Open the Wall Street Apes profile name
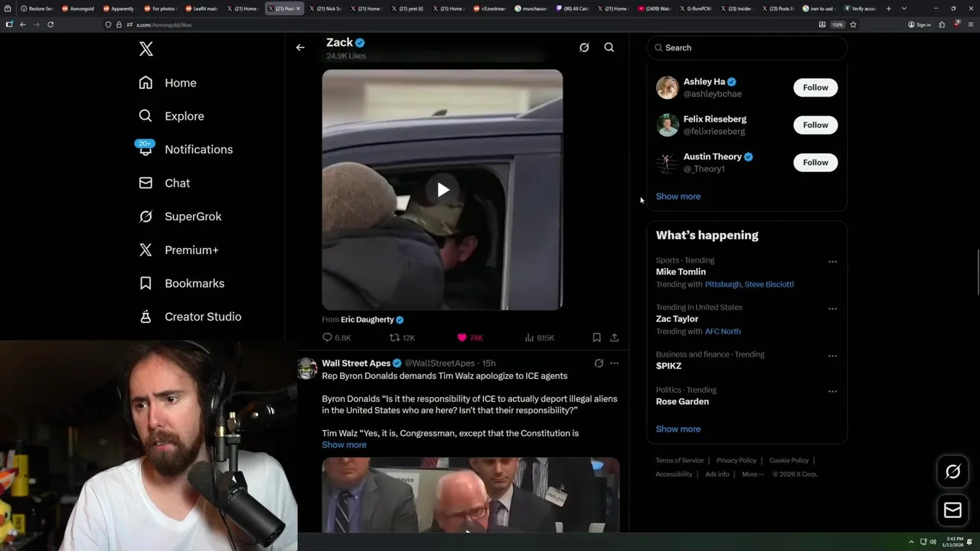The height and width of the screenshot is (551, 980). point(356,364)
